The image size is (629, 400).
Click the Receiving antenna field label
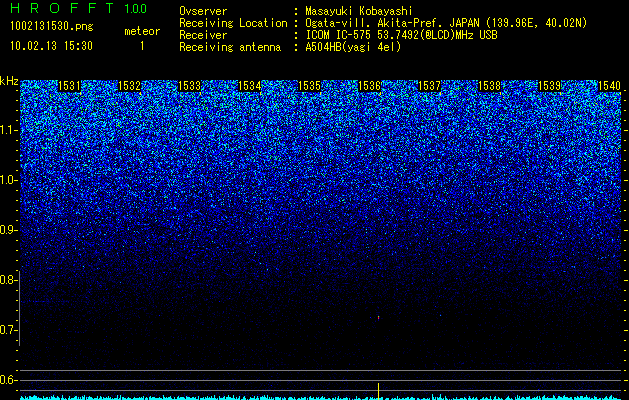coord(230,47)
